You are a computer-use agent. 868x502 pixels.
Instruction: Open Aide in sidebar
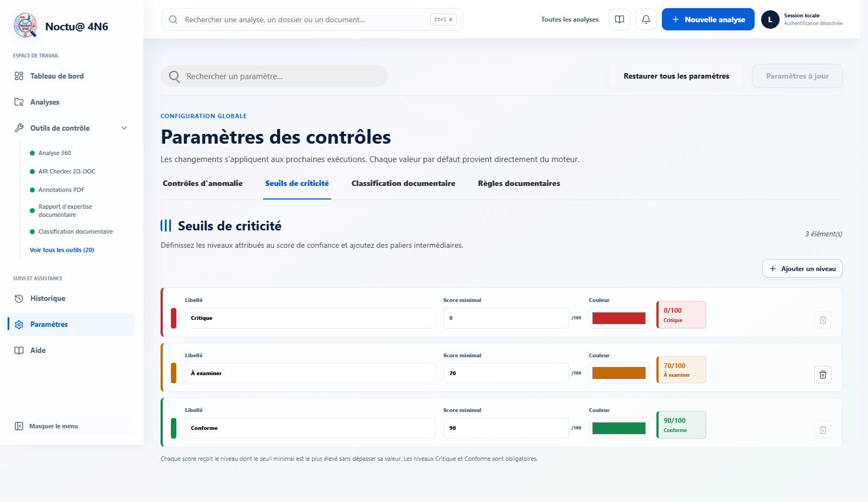[x=71, y=350]
